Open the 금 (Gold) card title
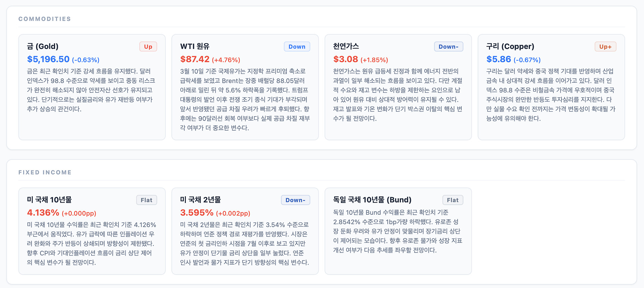 [43, 46]
